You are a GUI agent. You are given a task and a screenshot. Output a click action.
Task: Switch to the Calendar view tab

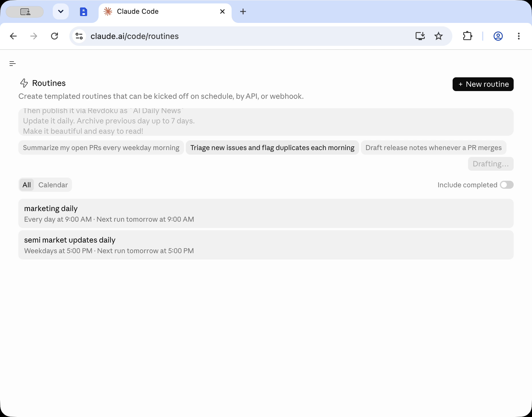pyautogui.click(x=53, y=185)
